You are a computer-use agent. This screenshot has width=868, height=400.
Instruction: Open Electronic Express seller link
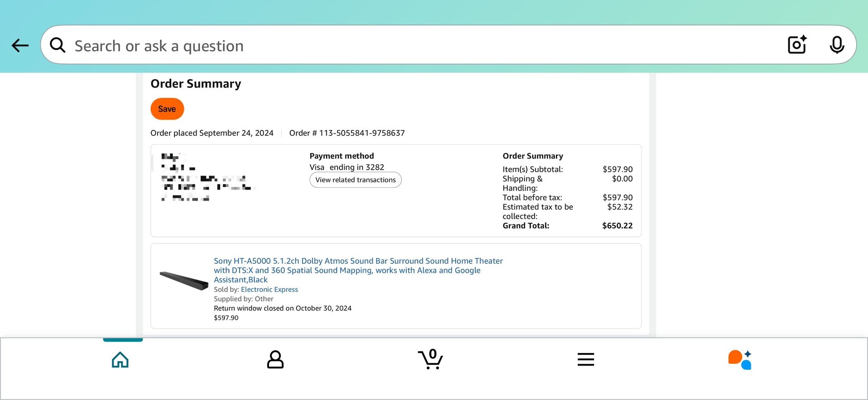[269, 290]
